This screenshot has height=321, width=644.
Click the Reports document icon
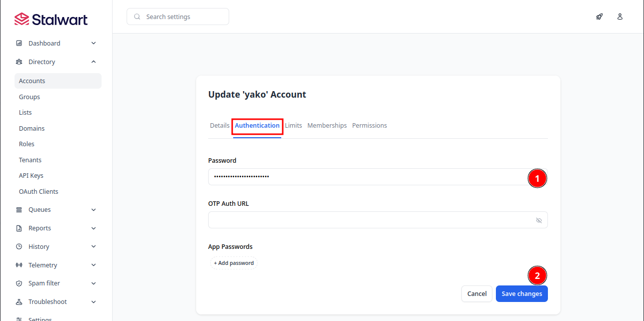tap(19, 228)
